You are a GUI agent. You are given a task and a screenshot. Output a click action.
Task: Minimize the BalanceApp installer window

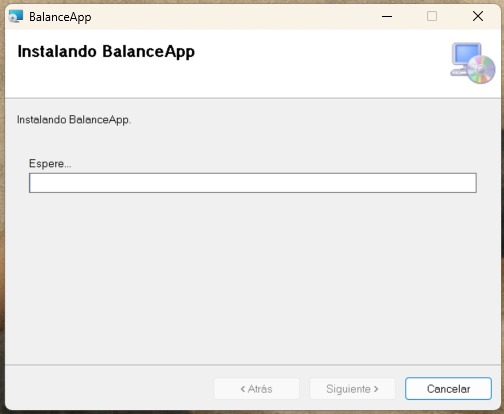[x=387, y=16]
